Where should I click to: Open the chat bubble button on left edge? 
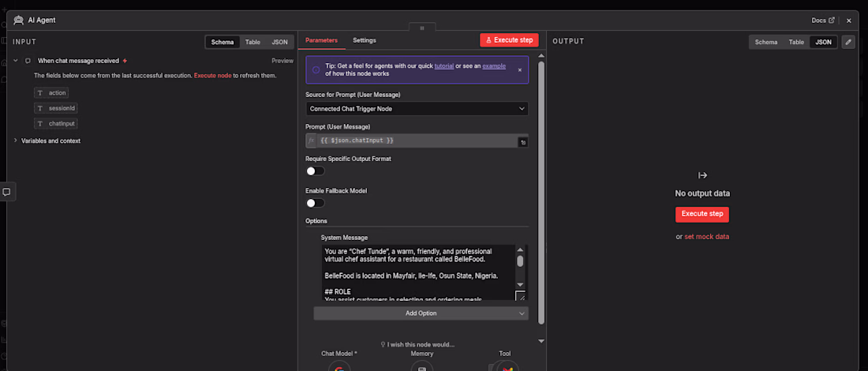pos(6,192)
